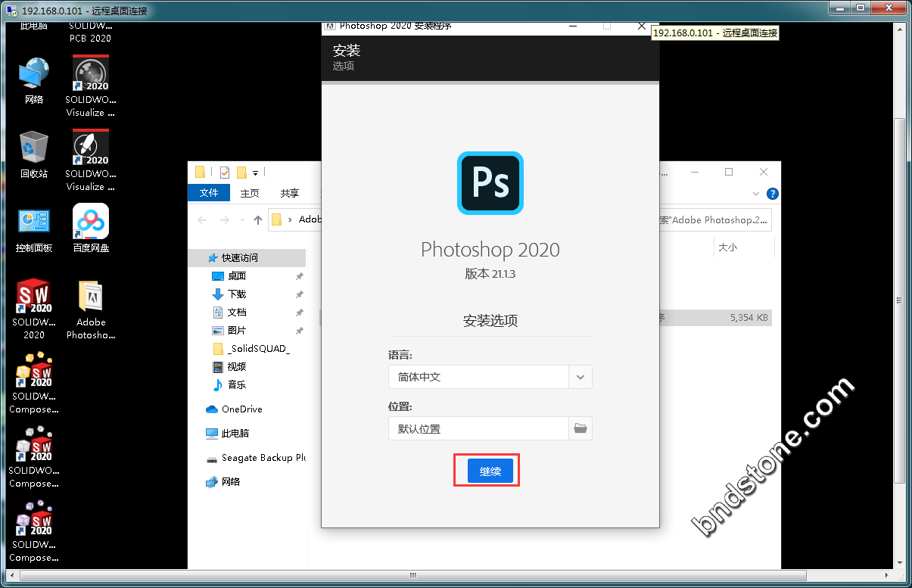This screenshot has height=588, width=912.
Task: Select the 简体中文 language field
Action: click(478, 377)
